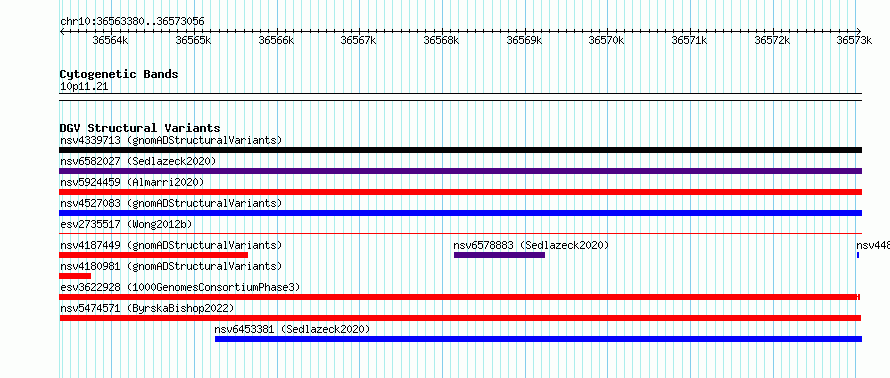The width and height of the screenshot is (890, 378).
Task: Click the 36568k ruler tick label
Action: click(442, 40)
